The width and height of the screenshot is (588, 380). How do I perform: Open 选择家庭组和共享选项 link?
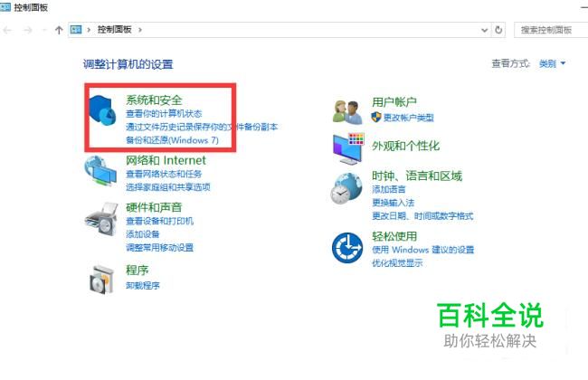[x=168, y=186]
